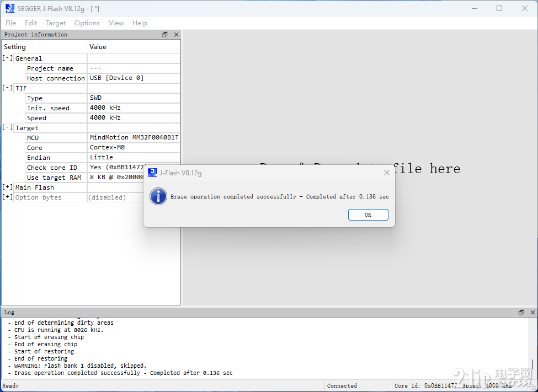The width and height of the screenshot is (538, 392).
Task: Open the File menu
Action: [x=10, y=23]
